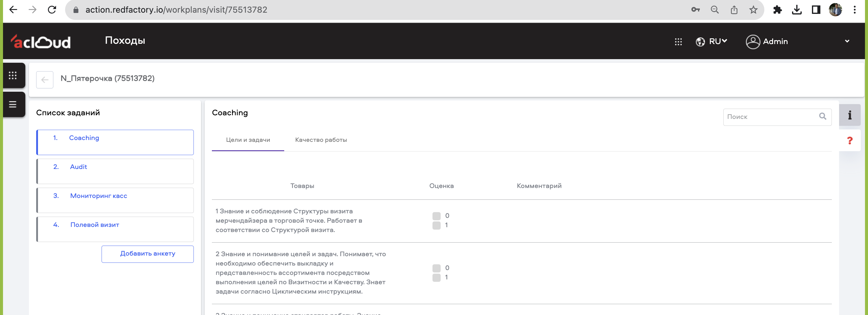
Task: Go back from N_Пятерочка visit
Action: [x=45, y=80]
